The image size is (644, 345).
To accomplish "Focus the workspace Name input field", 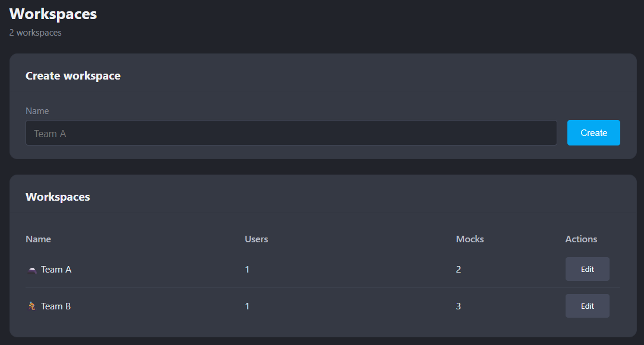I will pos(291,132).
